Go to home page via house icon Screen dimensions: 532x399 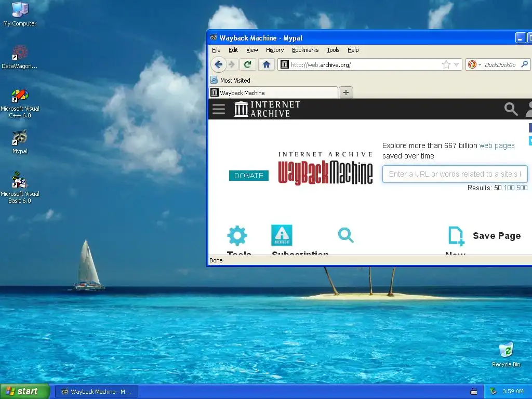[267, 64]
